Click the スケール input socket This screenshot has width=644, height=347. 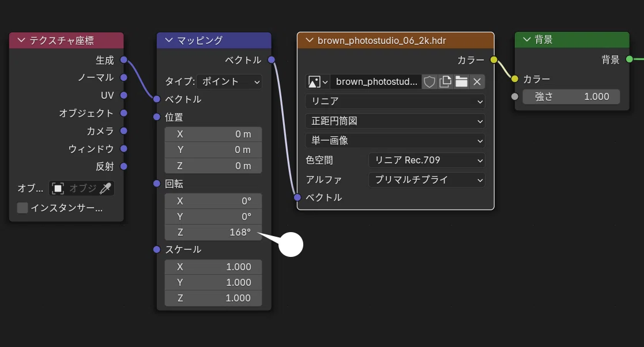pyautogui.click(x=156, y=249)
